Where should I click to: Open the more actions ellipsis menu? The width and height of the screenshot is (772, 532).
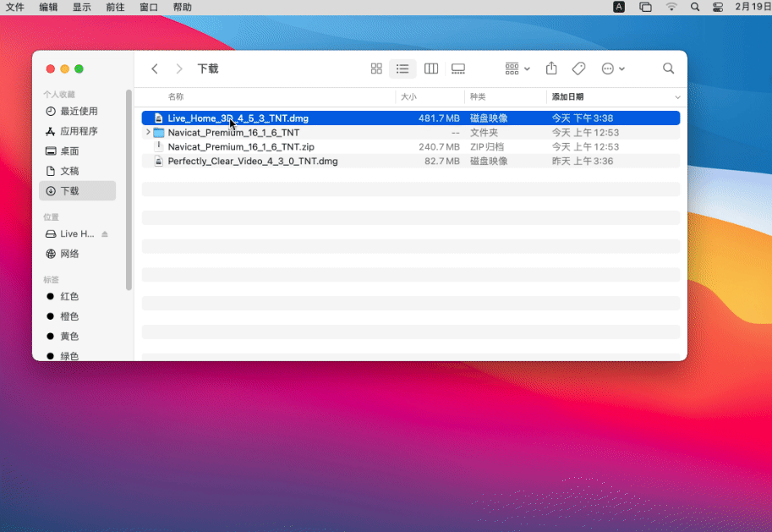(x=613, y=69)
